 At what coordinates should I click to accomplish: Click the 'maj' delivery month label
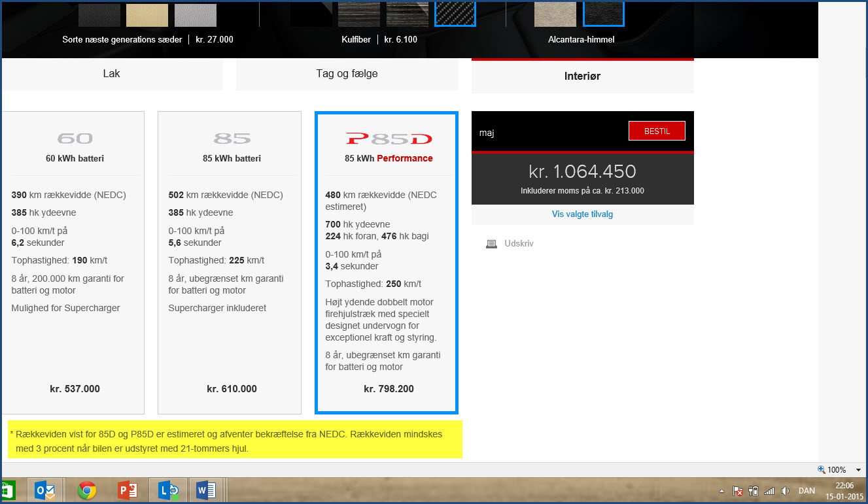(487, 133)
